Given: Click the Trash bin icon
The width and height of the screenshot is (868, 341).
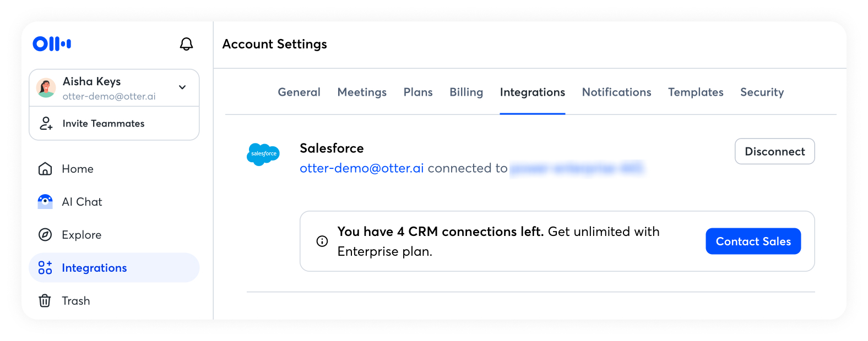Looking at the screenshot, I should [45, 301].
